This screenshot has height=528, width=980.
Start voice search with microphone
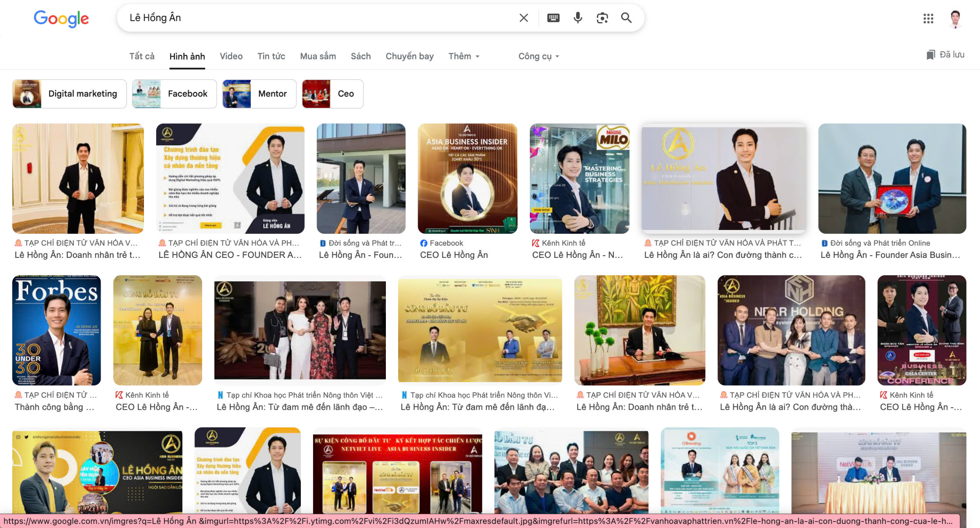click(578, 18)
